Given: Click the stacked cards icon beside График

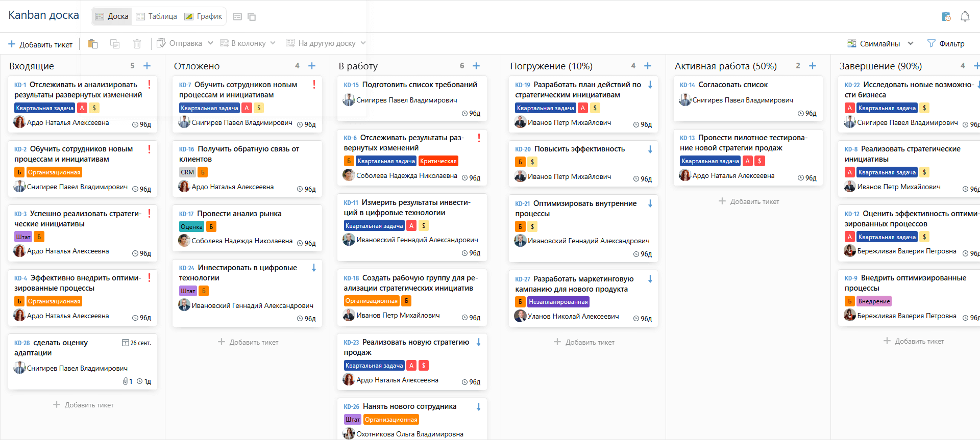Looking at the screenshot, I should (252, 17).
